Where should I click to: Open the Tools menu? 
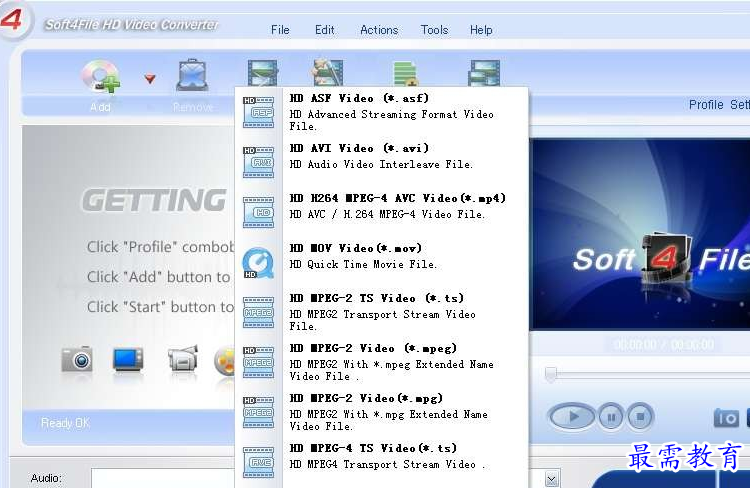tap(434, 30)
